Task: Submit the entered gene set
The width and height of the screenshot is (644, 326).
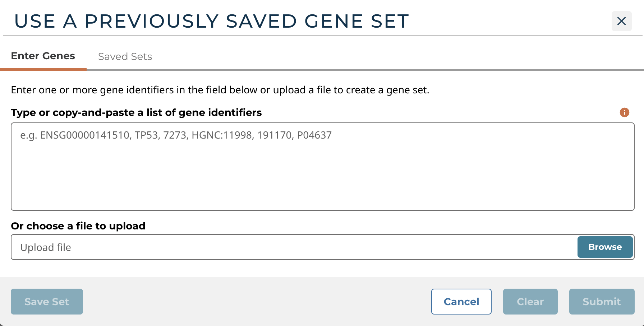Action: (x=602, y=302)
